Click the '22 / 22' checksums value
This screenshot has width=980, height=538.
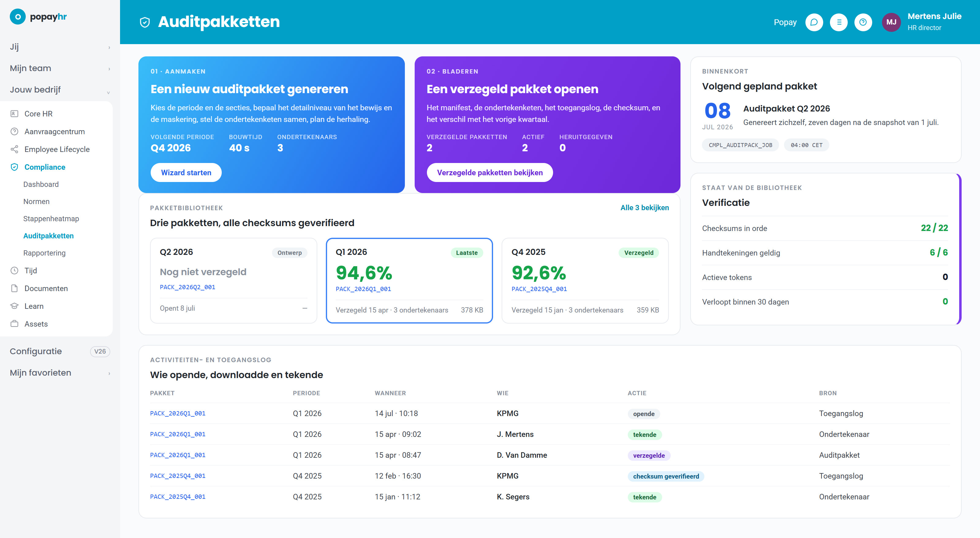pos(934,228)
